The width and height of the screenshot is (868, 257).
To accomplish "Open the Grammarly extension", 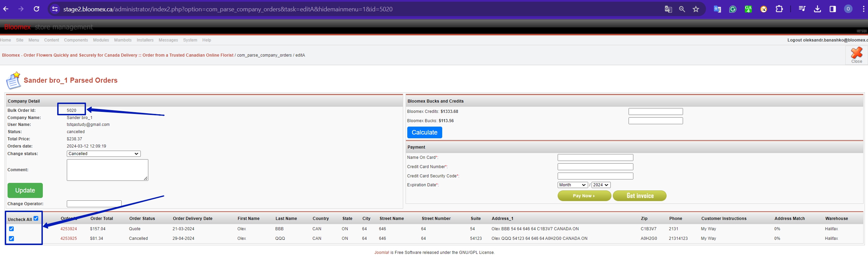I will tap(733, 9).
